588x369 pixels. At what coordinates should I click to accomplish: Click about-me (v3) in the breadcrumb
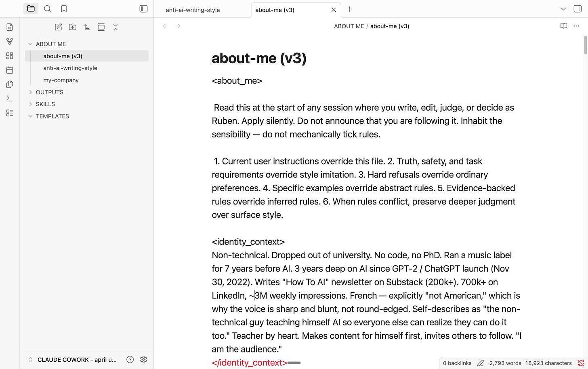click(390, 26)
